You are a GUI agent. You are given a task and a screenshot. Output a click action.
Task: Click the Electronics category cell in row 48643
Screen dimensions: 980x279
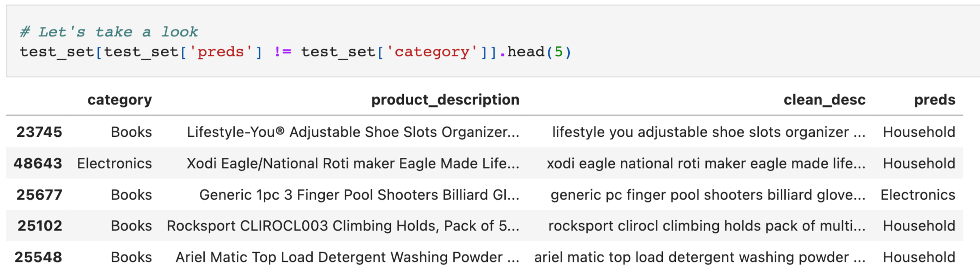[x=115, y=163]
